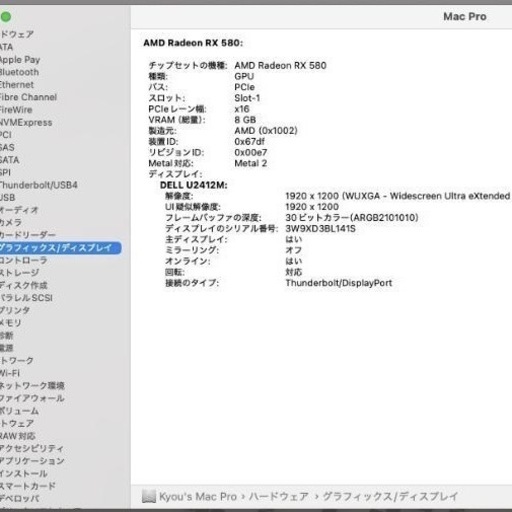The height and width of the screenshot is (512, 512).
Task: Select ネットワーク環境 in sidebar
Action: pos(32,386)
